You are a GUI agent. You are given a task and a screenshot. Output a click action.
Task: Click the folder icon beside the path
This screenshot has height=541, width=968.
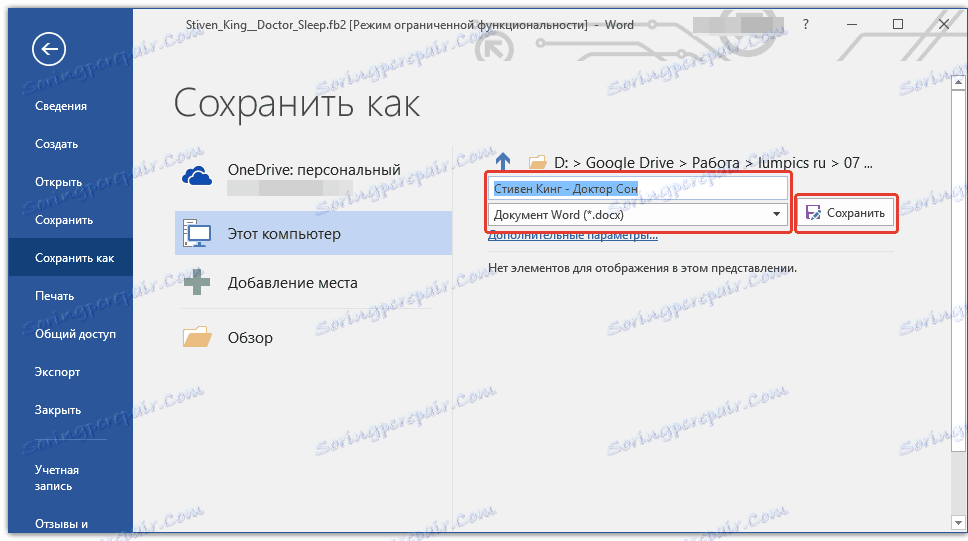pyautogui.click(x=538, y=162)
